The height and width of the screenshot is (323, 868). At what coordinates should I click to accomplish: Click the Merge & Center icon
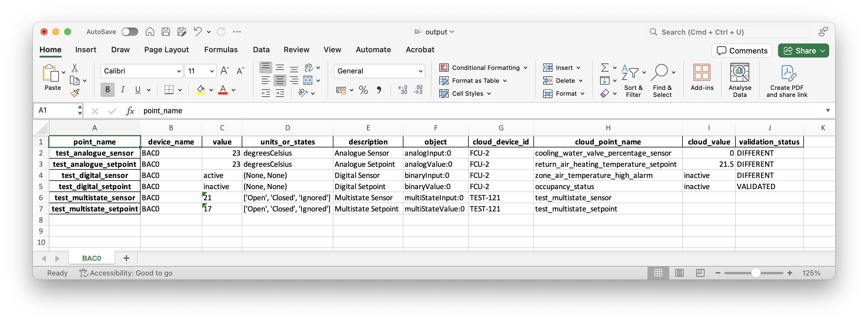pyautogui.click(x=308, y=80)
